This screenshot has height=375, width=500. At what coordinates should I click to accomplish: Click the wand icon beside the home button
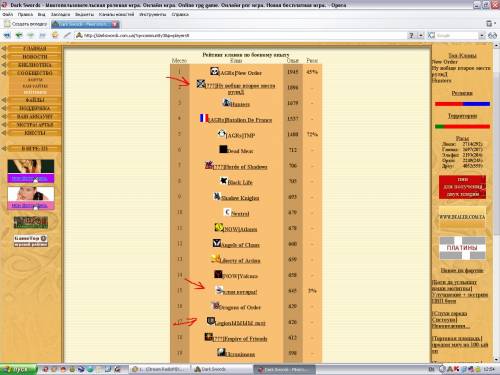[x=67, y=35]
